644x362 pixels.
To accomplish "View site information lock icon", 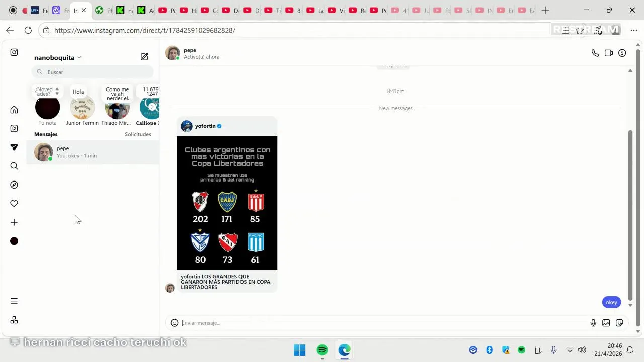I will (46, 30).
